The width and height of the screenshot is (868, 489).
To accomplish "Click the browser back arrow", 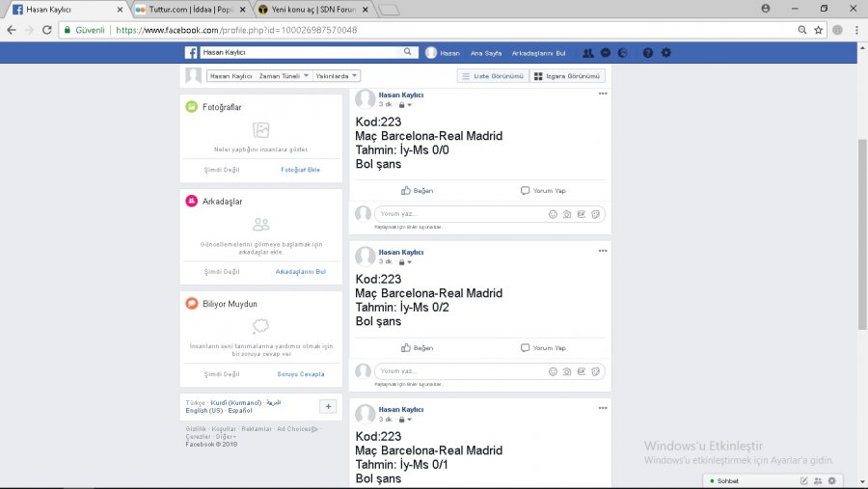I will point(12,30).
